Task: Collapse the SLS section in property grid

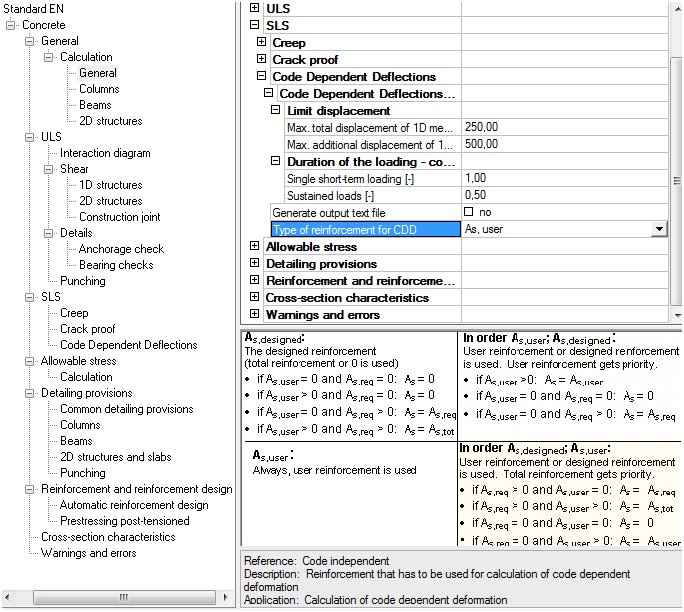Action: click(x=254, y=25)
